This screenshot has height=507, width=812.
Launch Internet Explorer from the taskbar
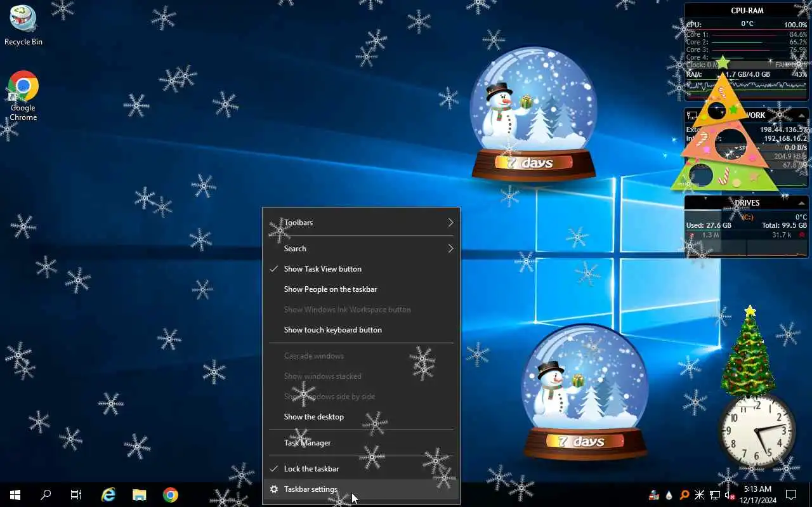point(108,495)
